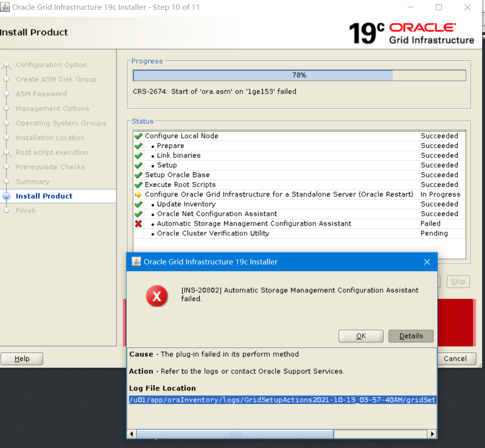This screenshot has height=448, width=485.
Task: Click the Update Inventory row text
Action: [x=186, y=204]
